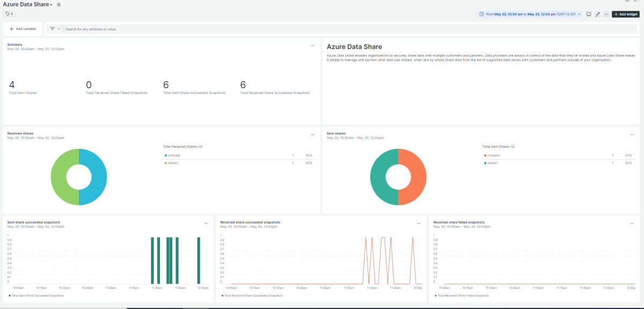Click the Summary widget title

(15, 45)
